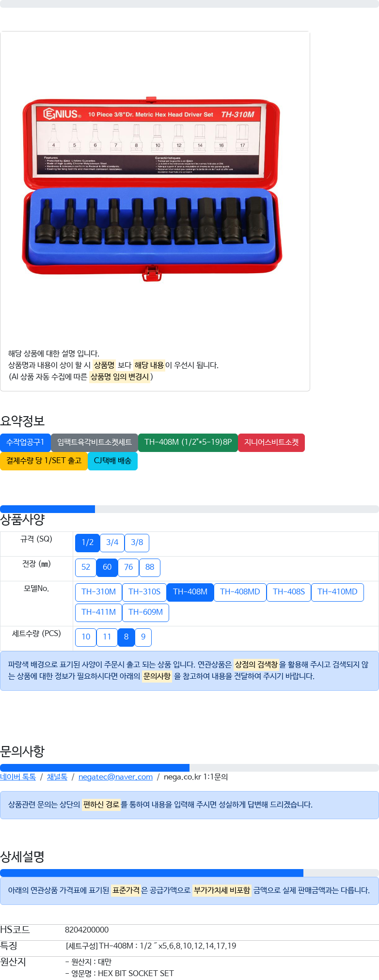Click the green TH-408M (1/2"*5-19)8P tag
The width and height of the screenshot is (379, 980).
(x=188, y=442)
